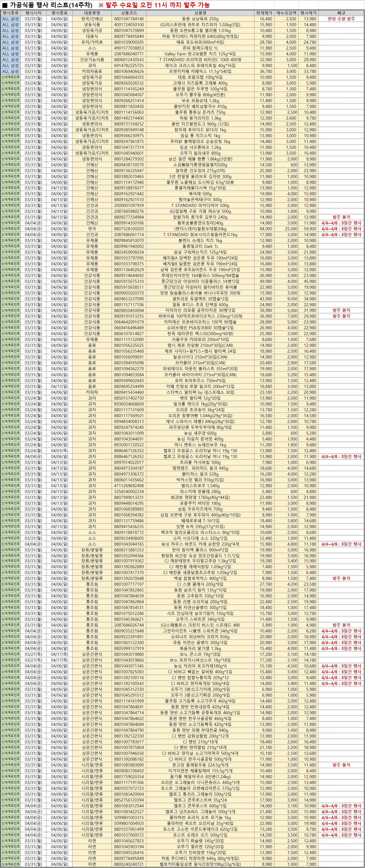365x868 pixels.
Task: Click 푸라닭 블랙알리오 순살강정 1kg cell
Action: click(200, 141)
